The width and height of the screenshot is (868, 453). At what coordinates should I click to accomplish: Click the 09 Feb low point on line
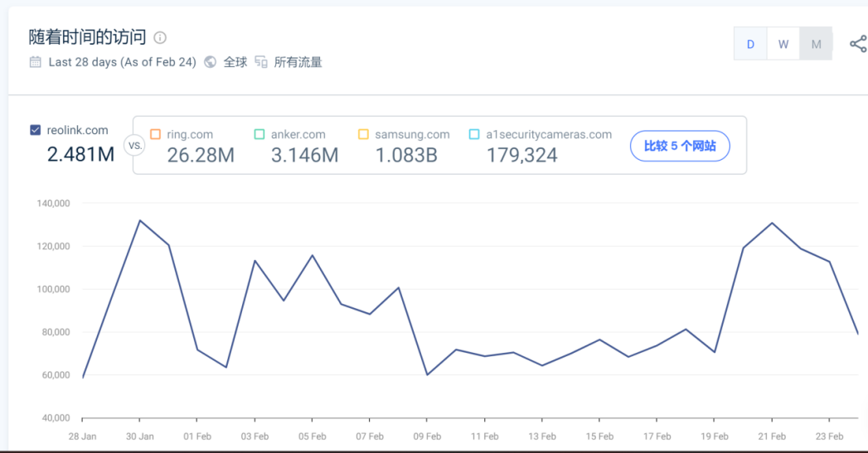427,374
